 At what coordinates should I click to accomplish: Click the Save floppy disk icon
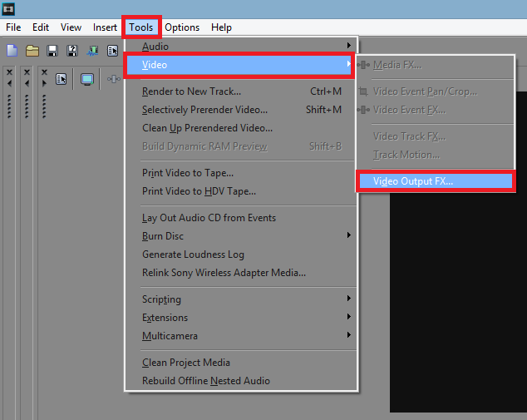click(x=52, y=51)
